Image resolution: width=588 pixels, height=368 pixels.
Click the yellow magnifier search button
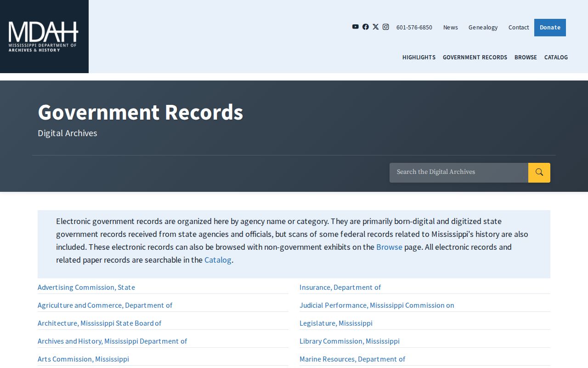[x=539, y=172]
